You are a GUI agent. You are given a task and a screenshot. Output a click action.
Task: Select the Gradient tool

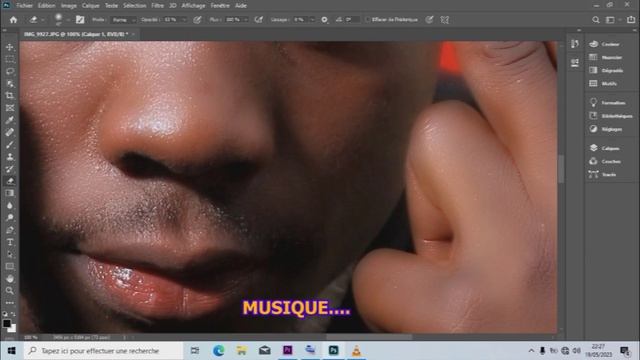pos(10,193)
